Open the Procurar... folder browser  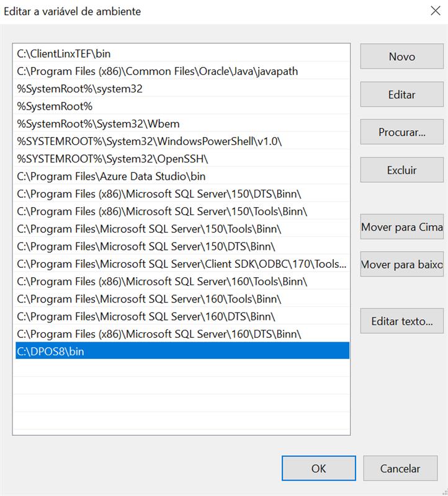pos(401,132)
